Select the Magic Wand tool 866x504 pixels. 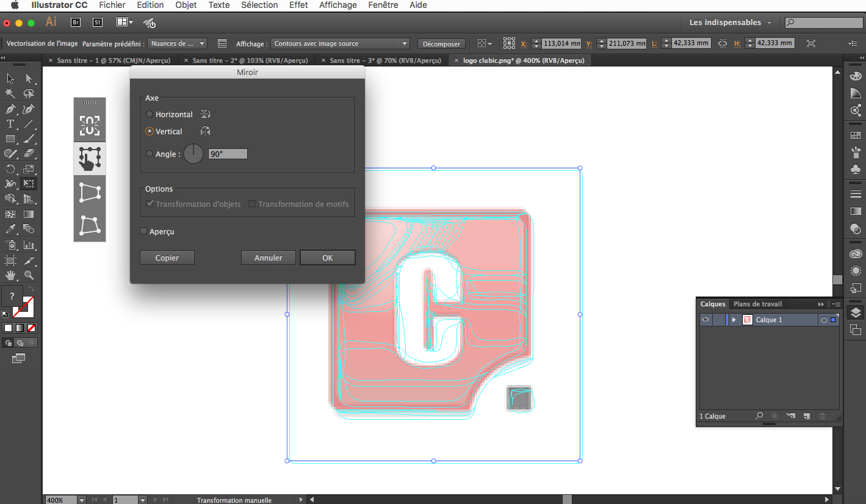coord(10,93)
